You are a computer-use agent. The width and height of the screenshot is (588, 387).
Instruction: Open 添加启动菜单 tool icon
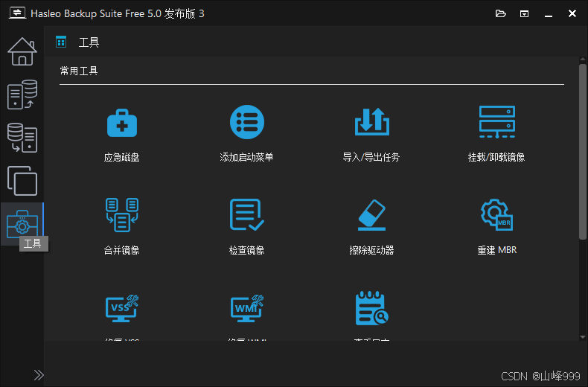pos(247,122)
